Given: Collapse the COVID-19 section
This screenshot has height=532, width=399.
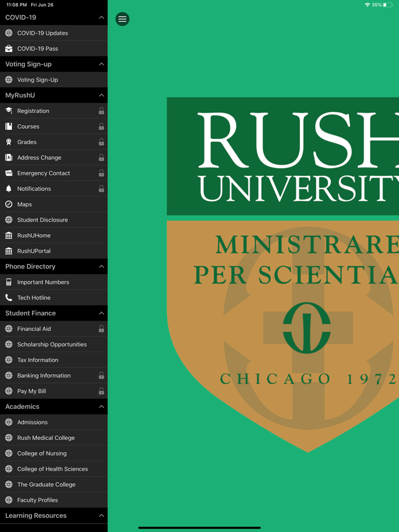Looking at the screenshot, I should click(x=101, y=17).
